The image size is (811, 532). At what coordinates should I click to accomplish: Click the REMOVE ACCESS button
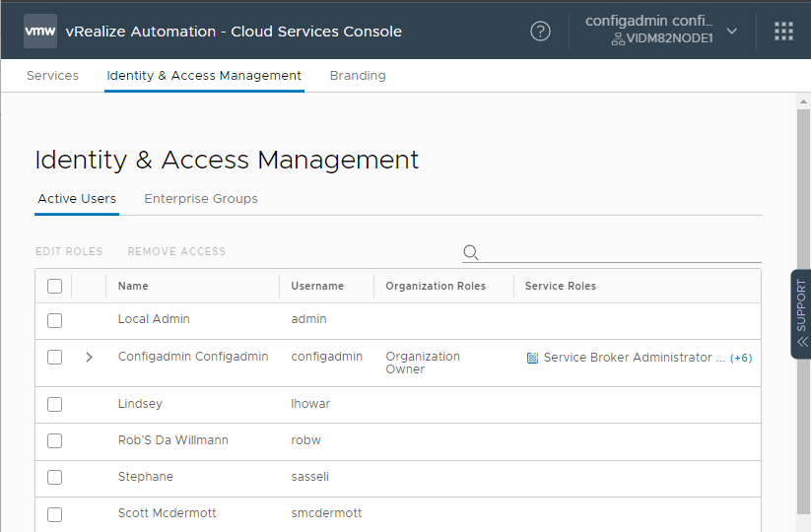176,251
